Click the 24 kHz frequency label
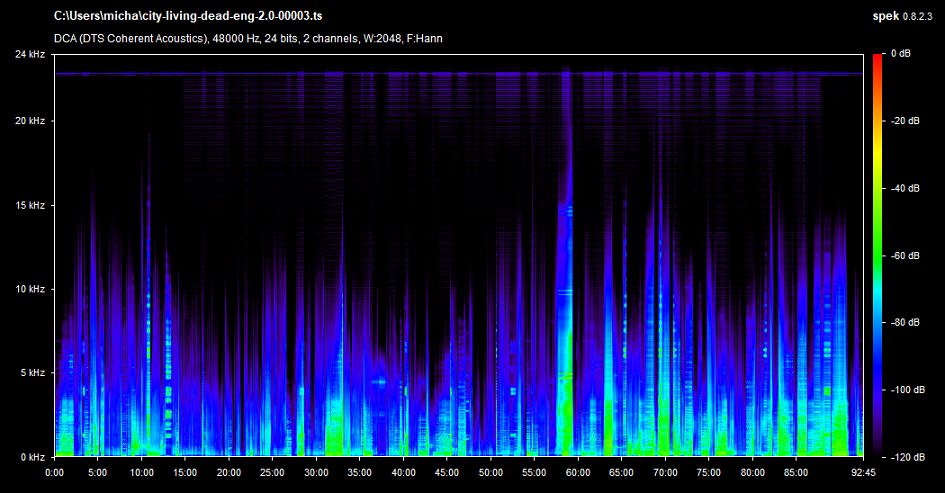 point(29,53)
